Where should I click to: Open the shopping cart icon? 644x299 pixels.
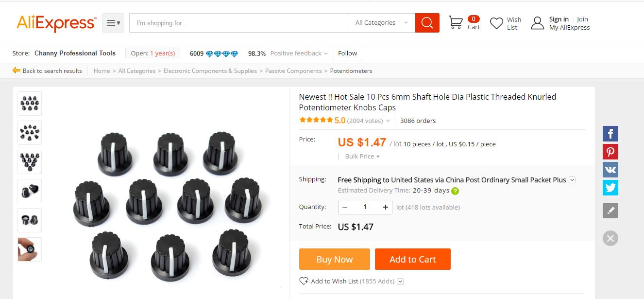click(x=456, y=23)
